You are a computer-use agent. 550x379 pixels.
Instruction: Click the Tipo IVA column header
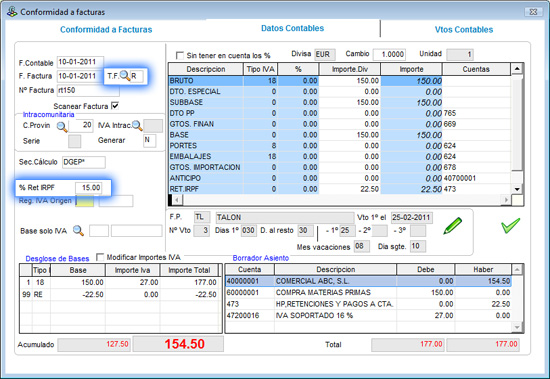pyautogui.click(x=261, y=69)
